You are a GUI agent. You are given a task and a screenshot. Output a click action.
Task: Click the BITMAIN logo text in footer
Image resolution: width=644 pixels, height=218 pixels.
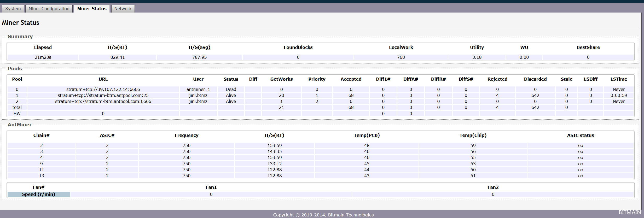click(x=629, y=212)
